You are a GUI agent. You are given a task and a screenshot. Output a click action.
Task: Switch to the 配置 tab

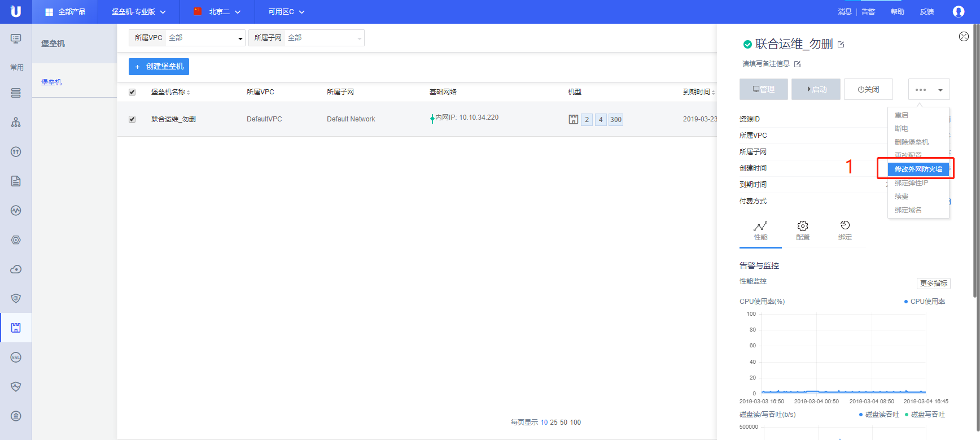803,230
